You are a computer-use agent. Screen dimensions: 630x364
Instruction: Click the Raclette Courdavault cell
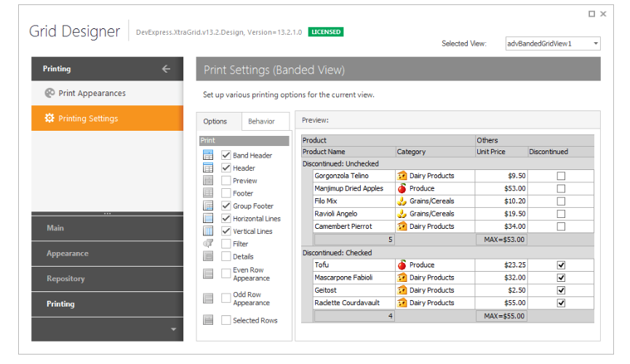tap(354, 302)
